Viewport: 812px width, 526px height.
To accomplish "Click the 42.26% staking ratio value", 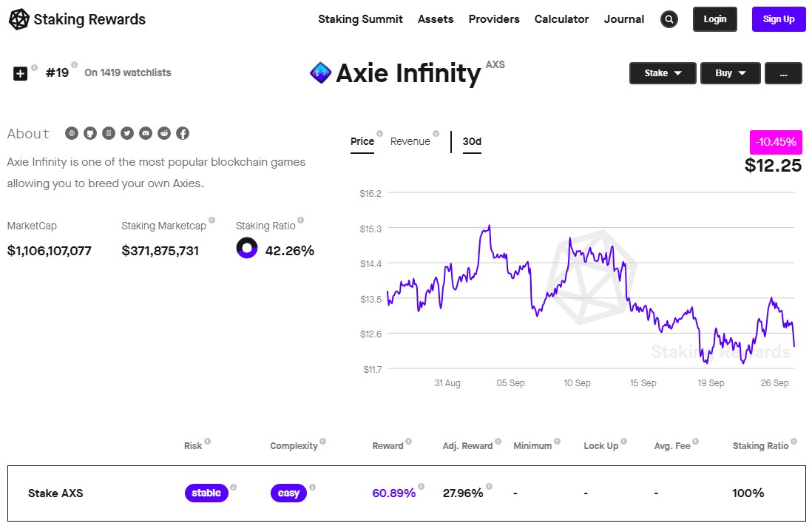I will tap(289, 251).
